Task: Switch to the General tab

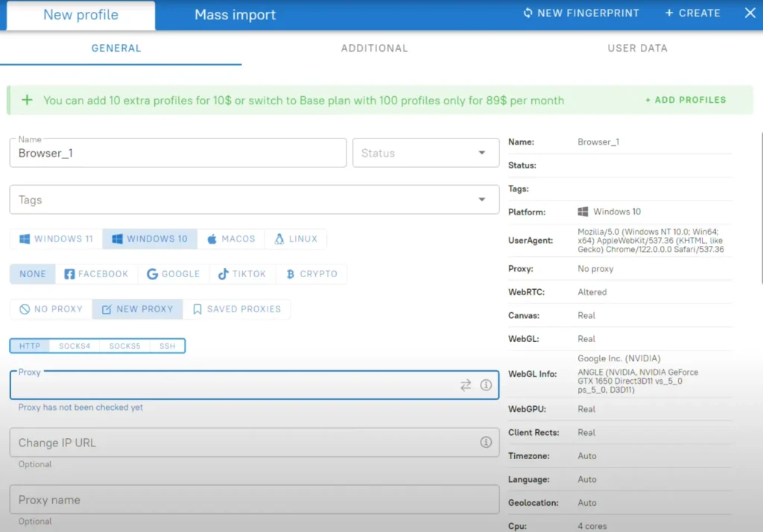Action: (116, 48)
